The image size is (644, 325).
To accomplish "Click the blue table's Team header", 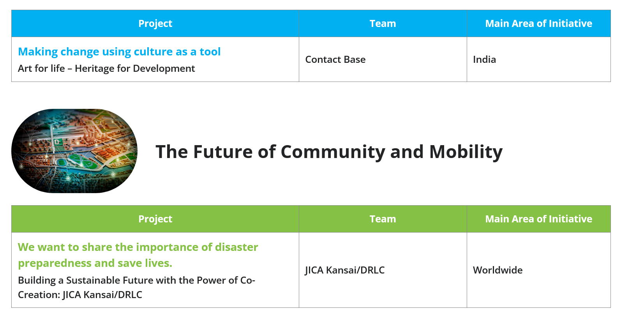I will (383, 24).
